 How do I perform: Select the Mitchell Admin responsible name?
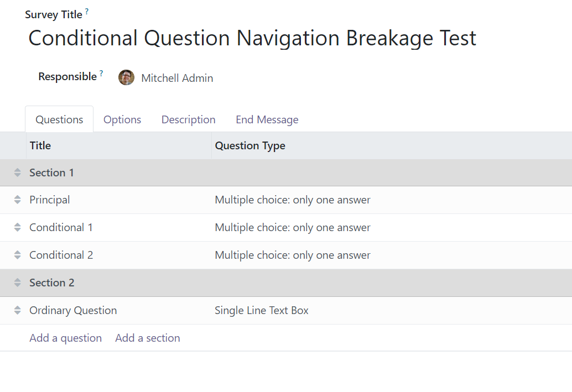pos(177,78)
